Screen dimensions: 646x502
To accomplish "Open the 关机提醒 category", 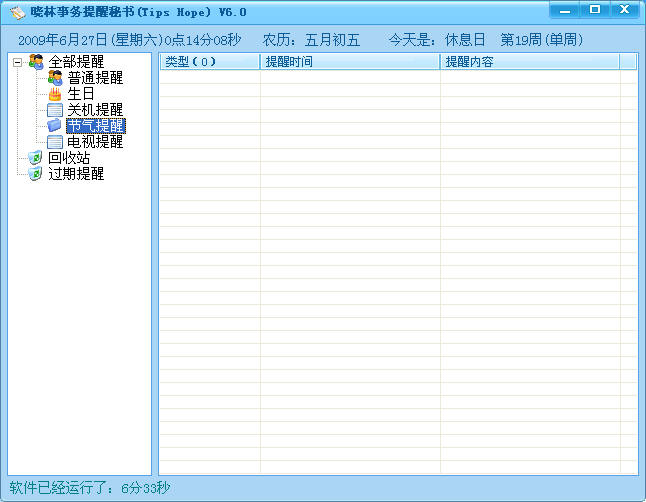I will 95,110.
